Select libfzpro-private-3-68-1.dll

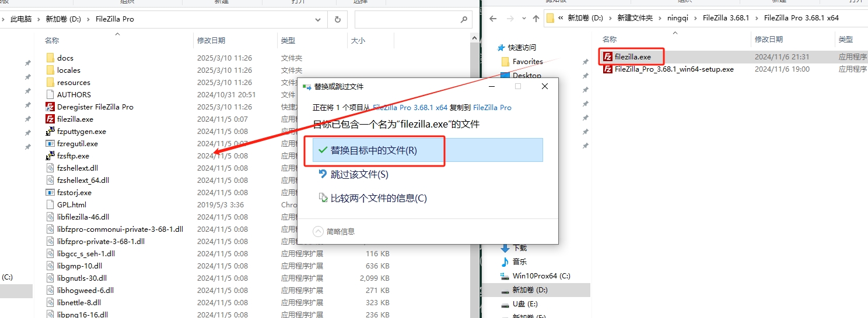tap(100, 241)
